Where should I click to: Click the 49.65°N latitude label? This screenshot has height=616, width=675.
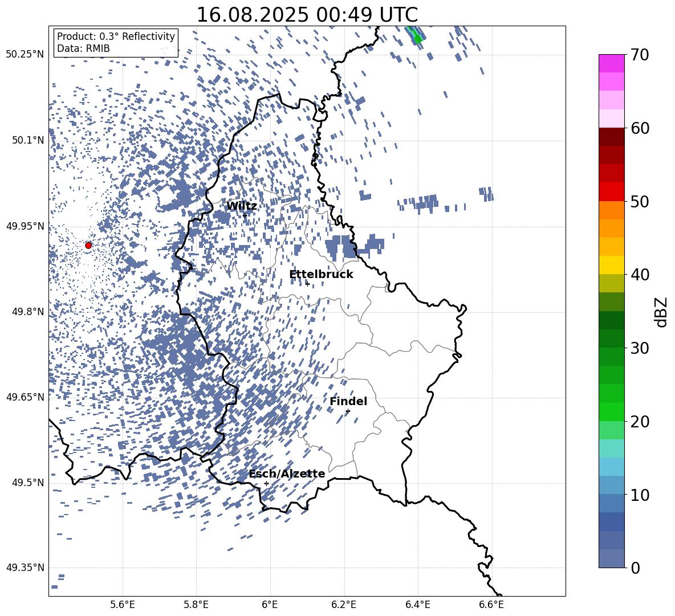(25, 397)
